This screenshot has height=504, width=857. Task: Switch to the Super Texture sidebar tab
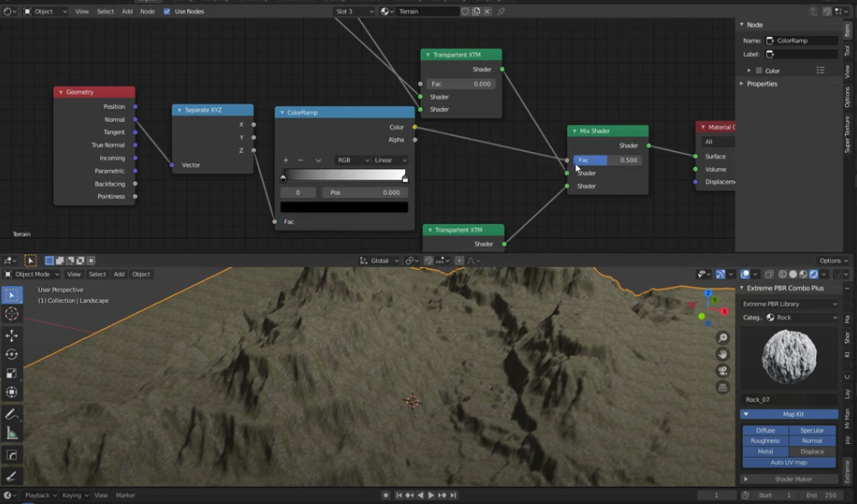848,135
